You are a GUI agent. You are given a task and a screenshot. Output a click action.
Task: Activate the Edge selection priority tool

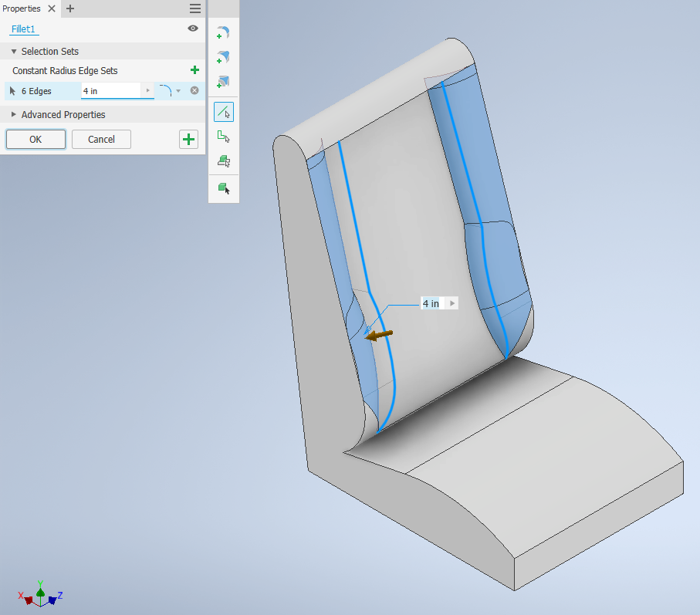click(224, 112)
